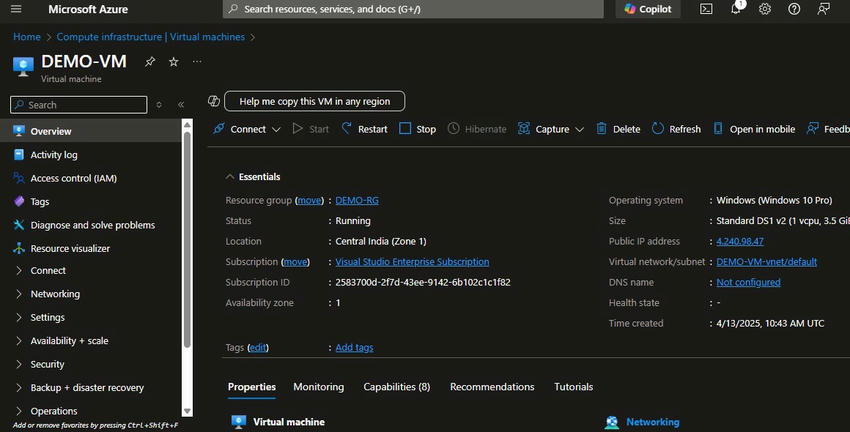Expand the Networking group in sidebar
Viewport: 850px width, 432px height.
point(19,294)
